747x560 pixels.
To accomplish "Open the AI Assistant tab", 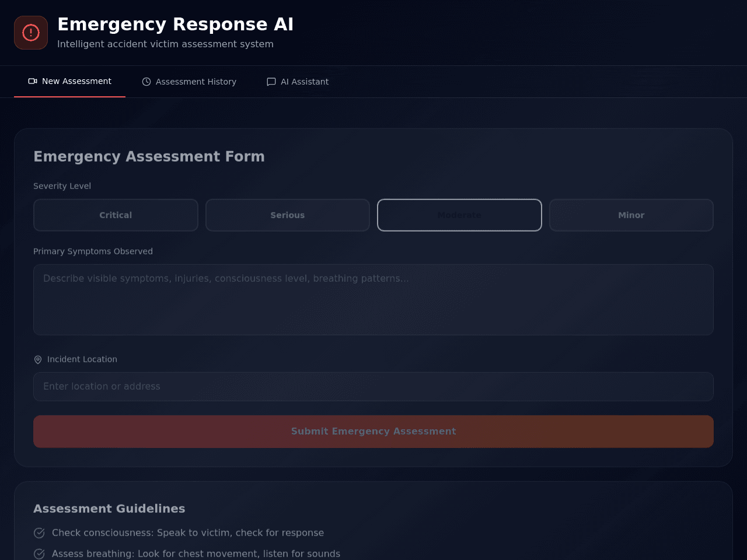I will 298,82.
